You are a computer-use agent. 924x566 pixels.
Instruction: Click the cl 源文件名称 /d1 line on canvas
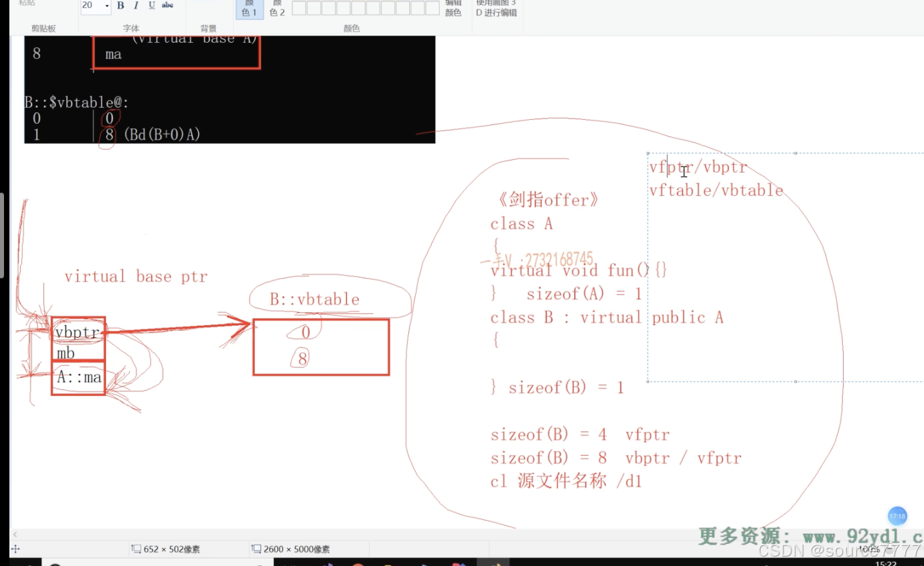click(x=566, y=481)
